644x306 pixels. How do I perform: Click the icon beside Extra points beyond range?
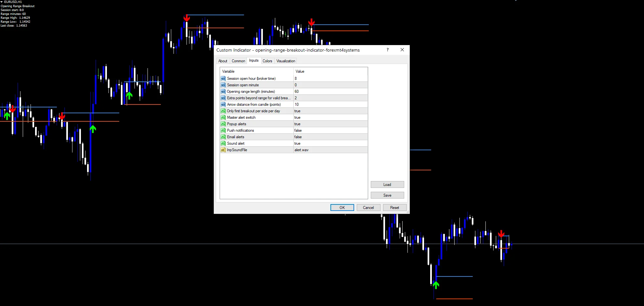click(223, 98)
